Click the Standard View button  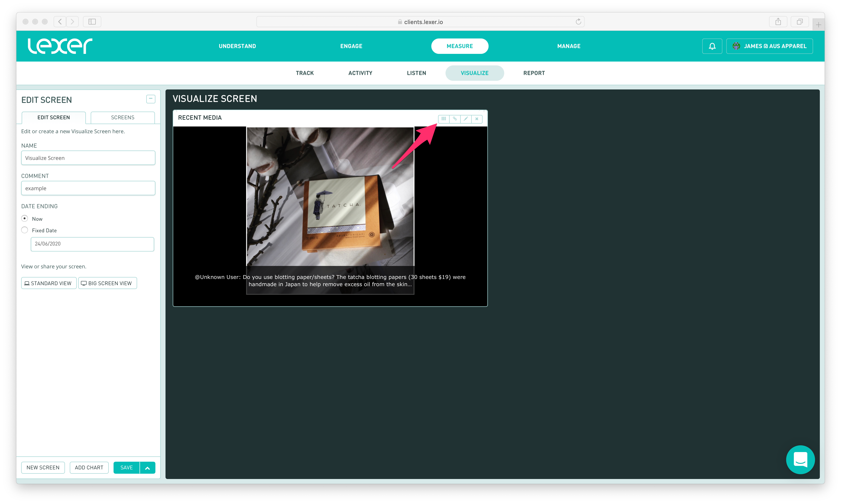pos(49,283)
